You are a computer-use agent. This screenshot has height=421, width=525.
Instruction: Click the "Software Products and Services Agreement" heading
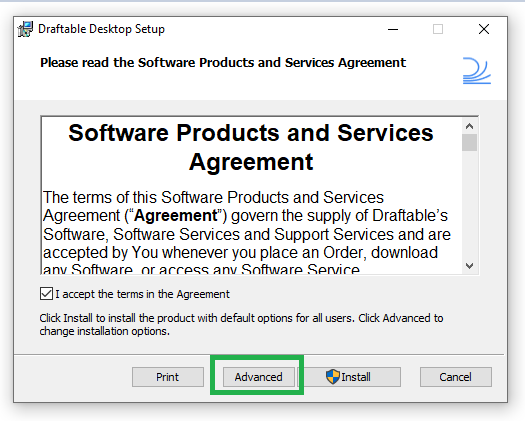251,147
